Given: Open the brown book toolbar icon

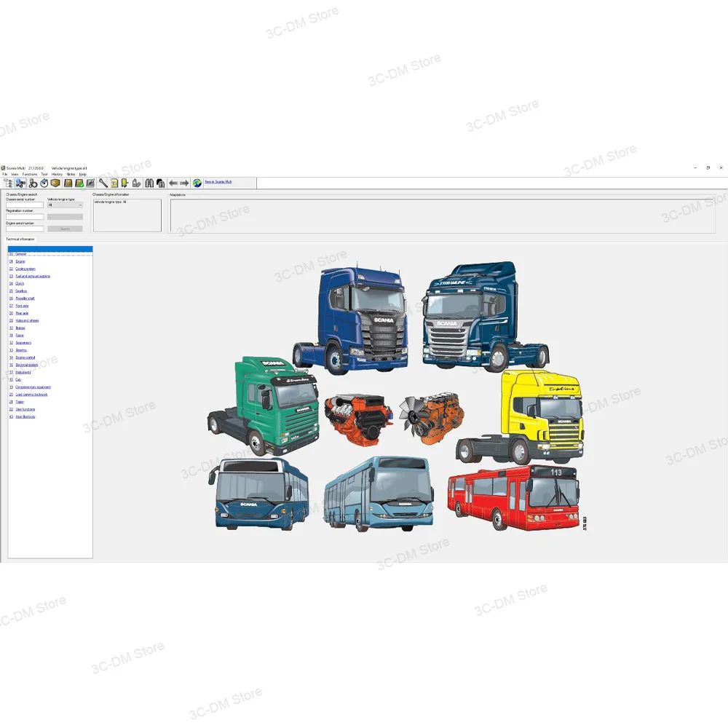Looking at the screenshot, I should click(x=68, y=183).
